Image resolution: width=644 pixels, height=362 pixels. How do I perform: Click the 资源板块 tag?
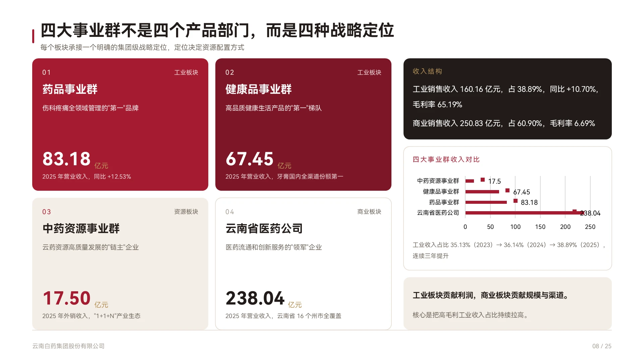click(x=186, y=212)
